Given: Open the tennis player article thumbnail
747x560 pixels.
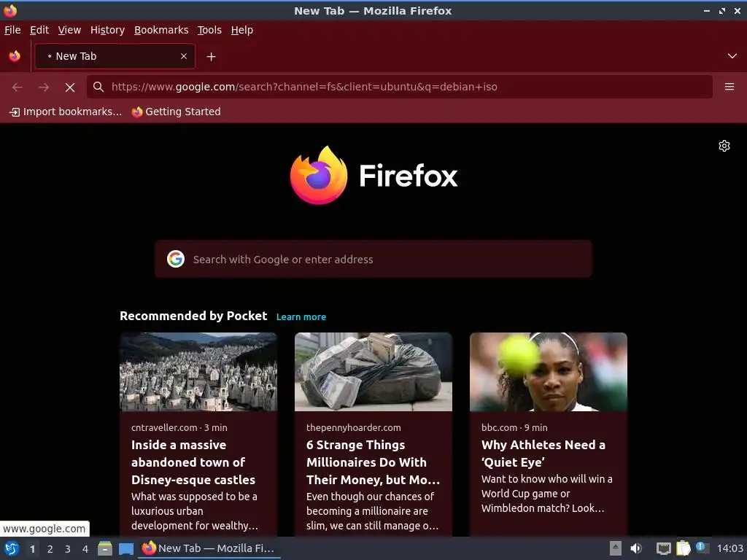Looking at the screenshot, I should click(x=549, y=371).
